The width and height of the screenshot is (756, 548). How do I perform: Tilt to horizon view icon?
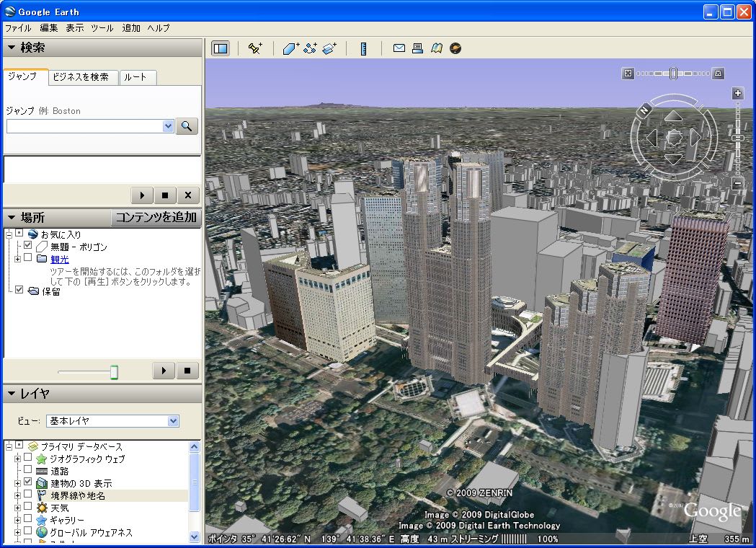(x=718, y=74)
